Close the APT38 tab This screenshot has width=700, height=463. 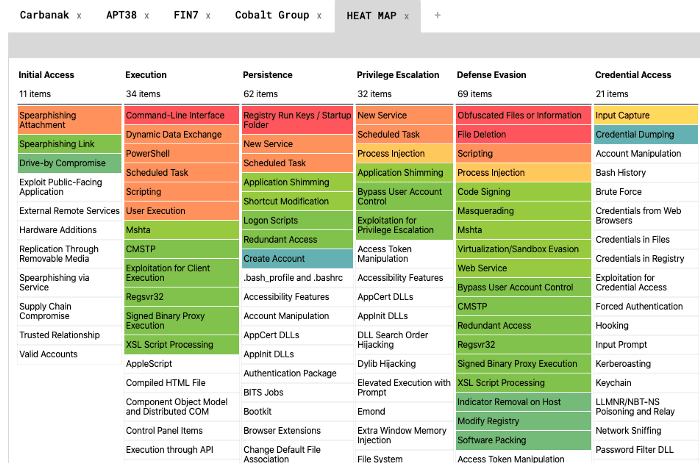[146, 16]
